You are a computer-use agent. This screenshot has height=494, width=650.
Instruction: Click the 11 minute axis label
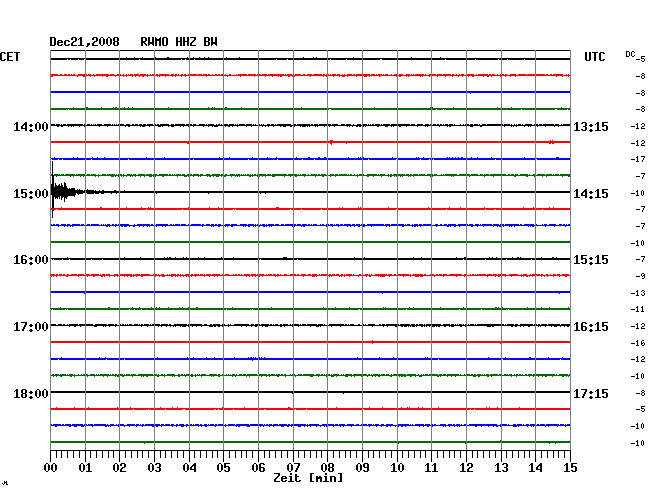tap(431, 467)
